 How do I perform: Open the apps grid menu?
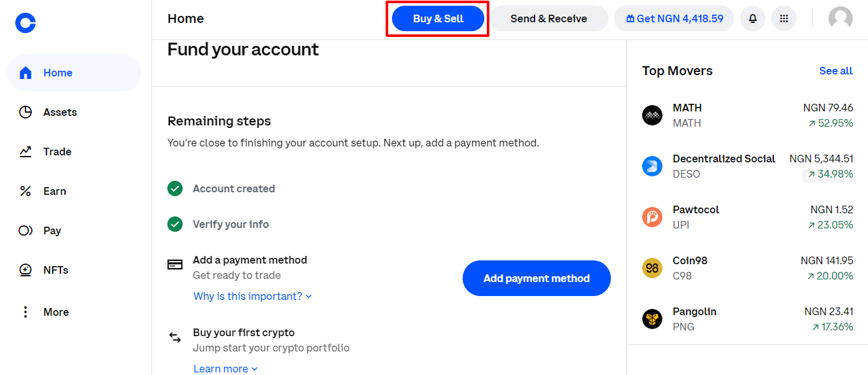pyautogui.click(x=784, y=18)
